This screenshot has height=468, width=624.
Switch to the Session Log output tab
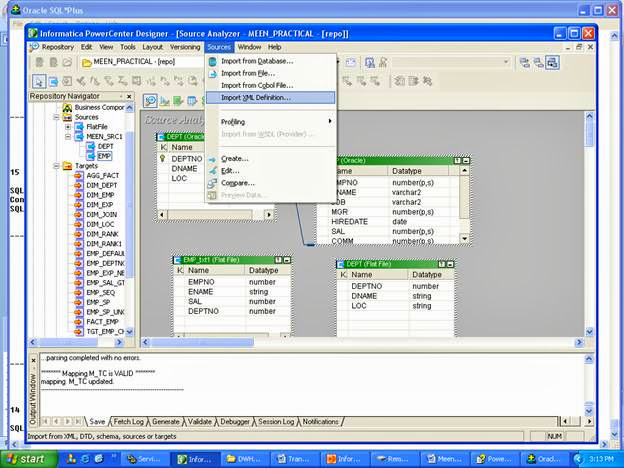tap(276, 421)
